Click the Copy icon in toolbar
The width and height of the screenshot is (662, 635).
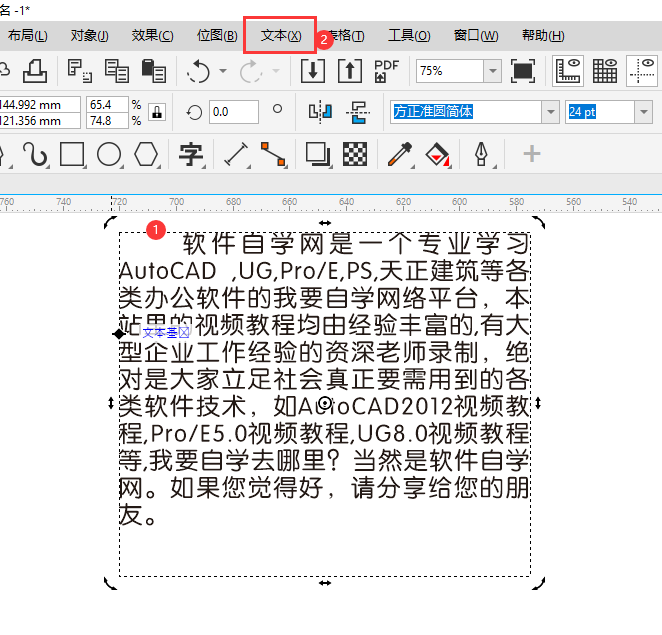pyautogui.click(x=117, y=71)
